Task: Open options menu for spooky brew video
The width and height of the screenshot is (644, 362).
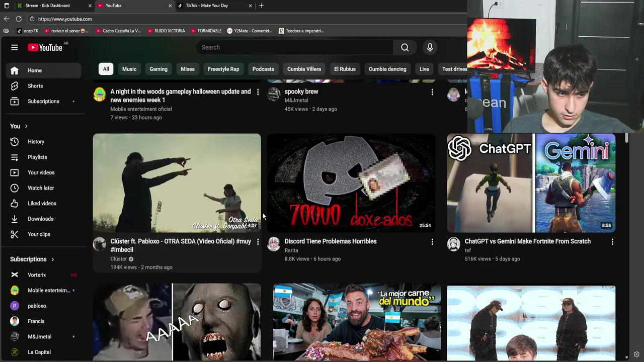Action: pos(432,92)
